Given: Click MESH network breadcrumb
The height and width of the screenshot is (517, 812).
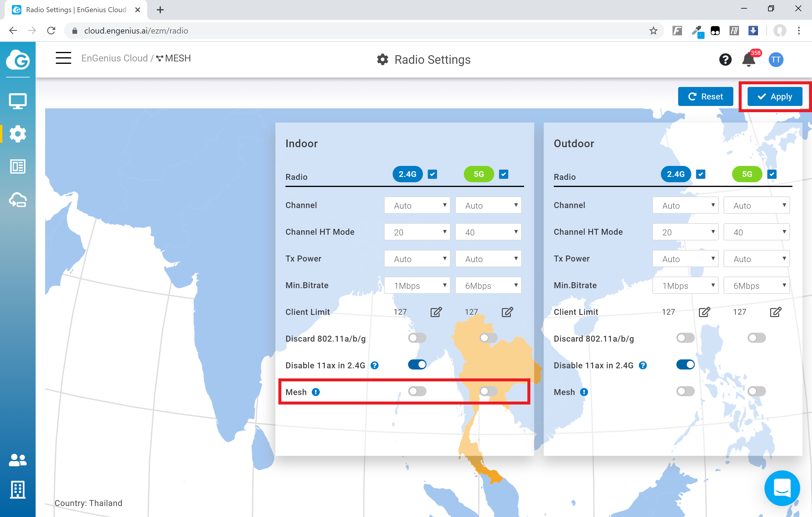Looking at the screenshot, I should [173, 58].
